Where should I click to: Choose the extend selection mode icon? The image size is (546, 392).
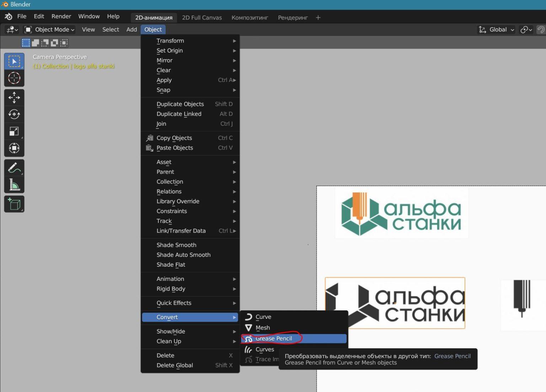[x=36, y=43]
